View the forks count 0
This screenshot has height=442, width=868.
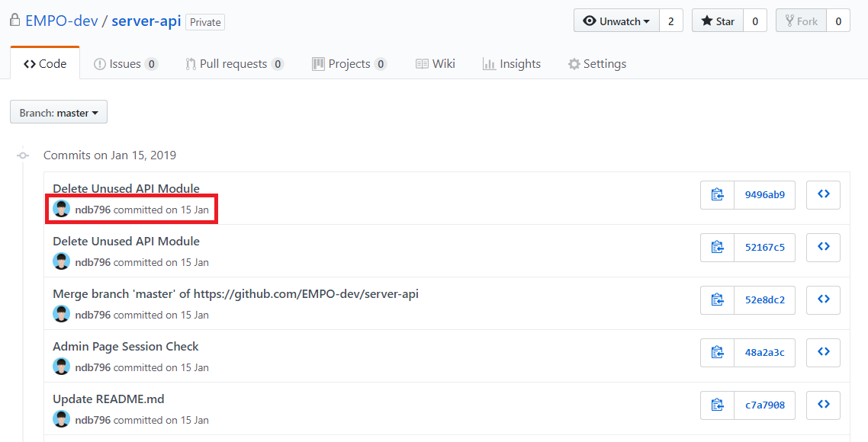[x=838, y=21]
